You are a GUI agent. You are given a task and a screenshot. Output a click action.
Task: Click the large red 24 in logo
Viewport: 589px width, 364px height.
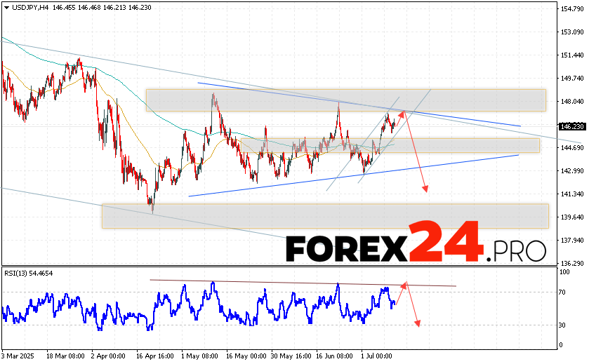tap(446, 241)
